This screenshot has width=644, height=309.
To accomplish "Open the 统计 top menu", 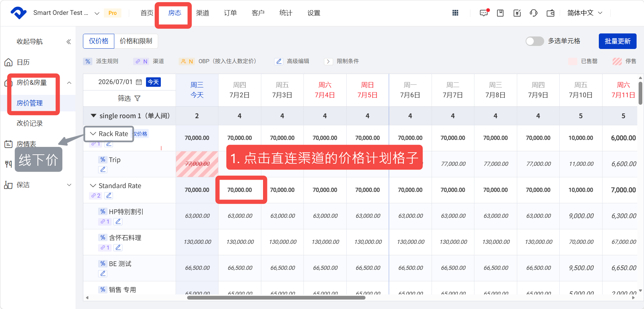I will tap(286, 13).
